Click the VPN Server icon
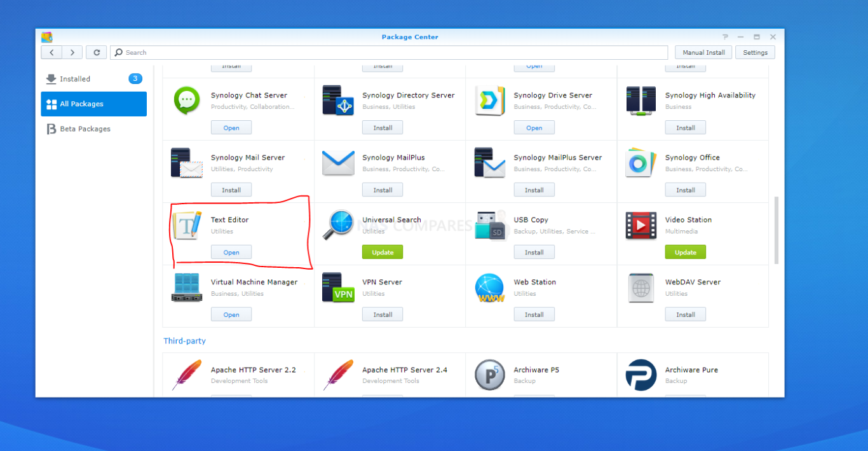The width and height of the screenshot is (868, 451). [x=337, y=288]
